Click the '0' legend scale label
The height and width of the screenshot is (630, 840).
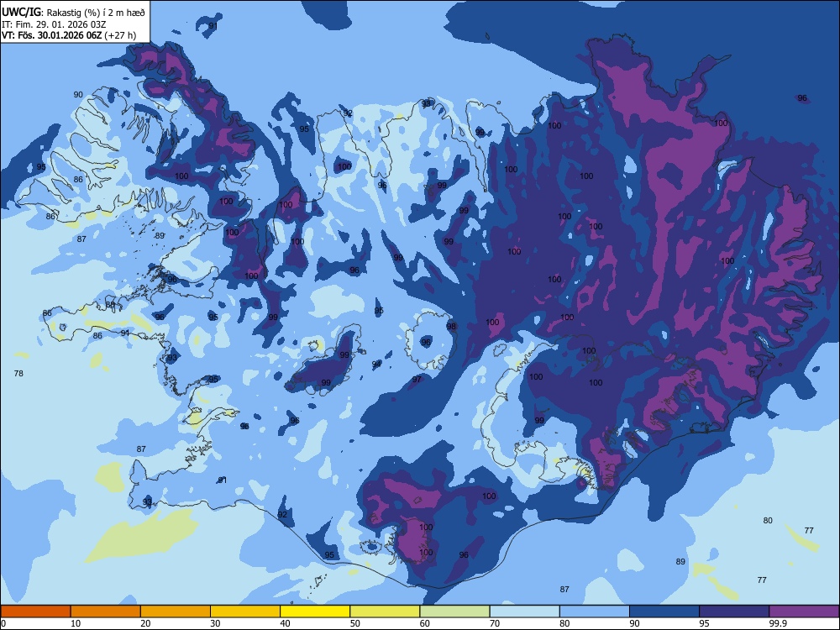click(x=3, y=623)
